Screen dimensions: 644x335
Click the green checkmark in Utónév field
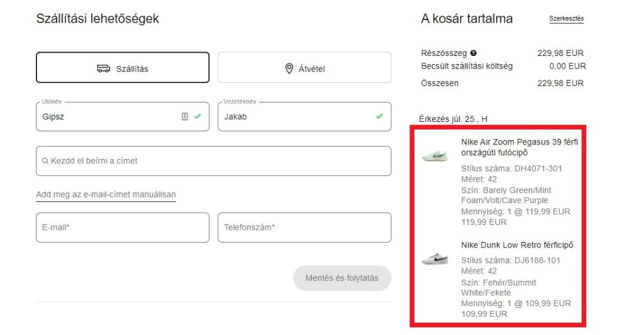click(197, 117)
